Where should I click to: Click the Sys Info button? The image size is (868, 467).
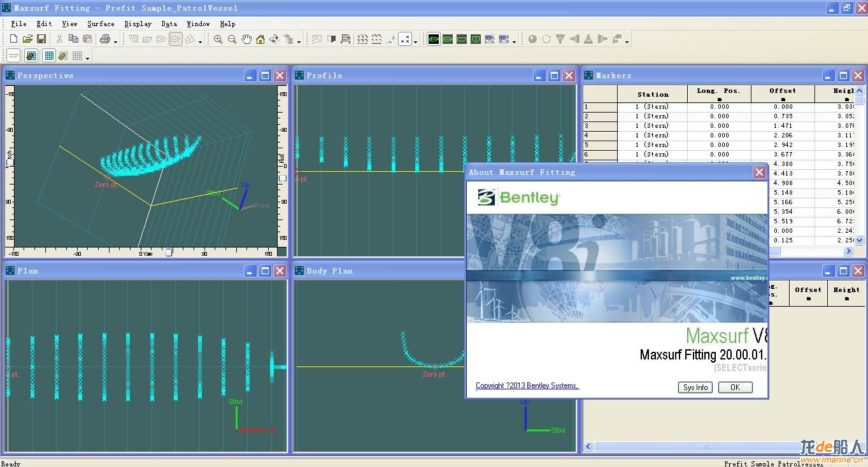(x=695, y=387)
